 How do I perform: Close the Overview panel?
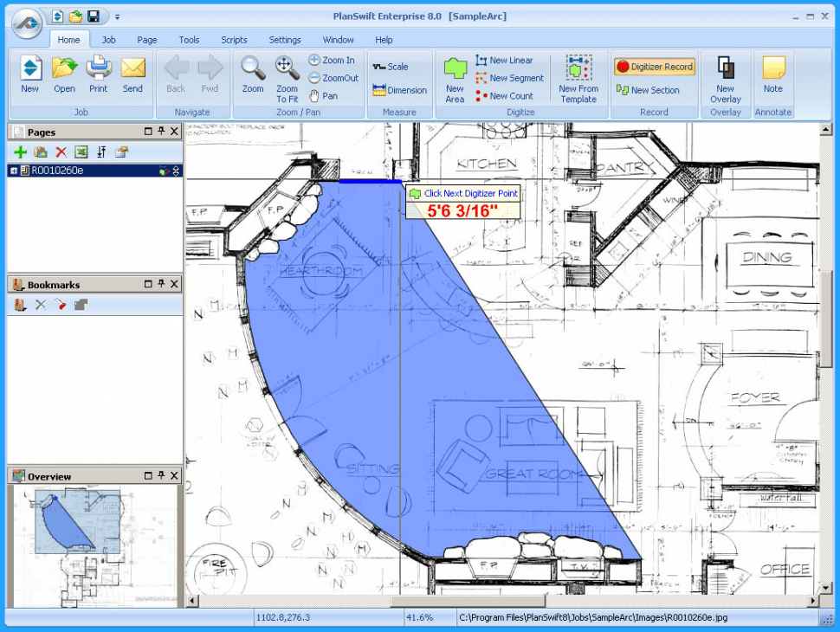(x=174, y=475)
